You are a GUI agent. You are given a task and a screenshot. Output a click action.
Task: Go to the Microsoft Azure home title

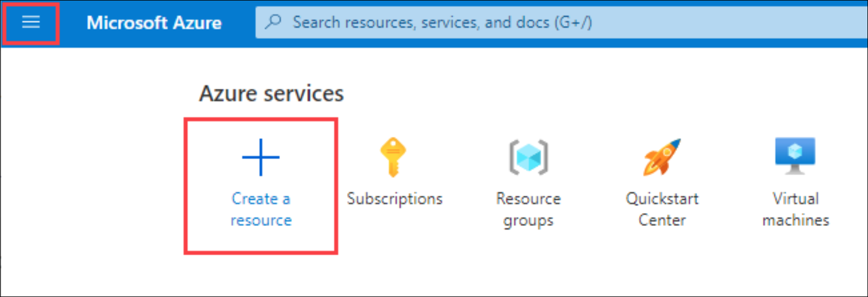pos(154,23)
